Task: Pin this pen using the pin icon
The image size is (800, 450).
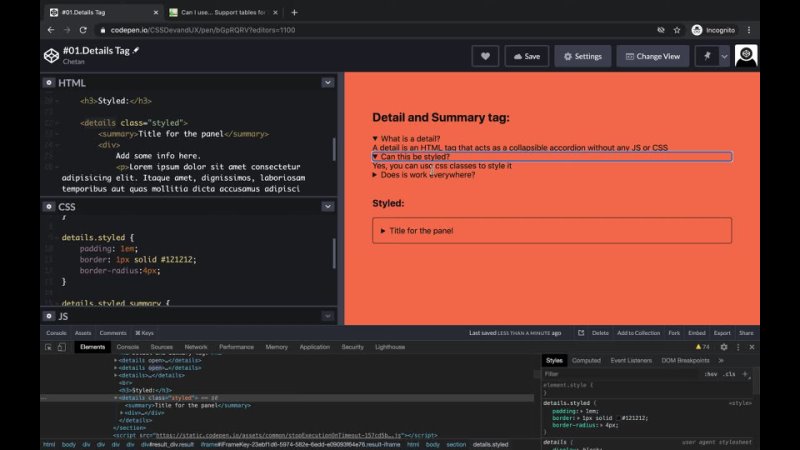Action: point(707,56)
